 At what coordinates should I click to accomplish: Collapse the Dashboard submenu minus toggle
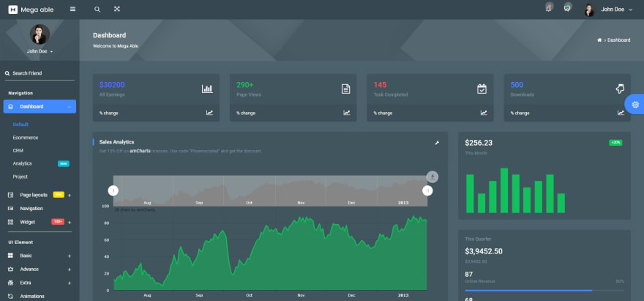click(x=70, y=107)
